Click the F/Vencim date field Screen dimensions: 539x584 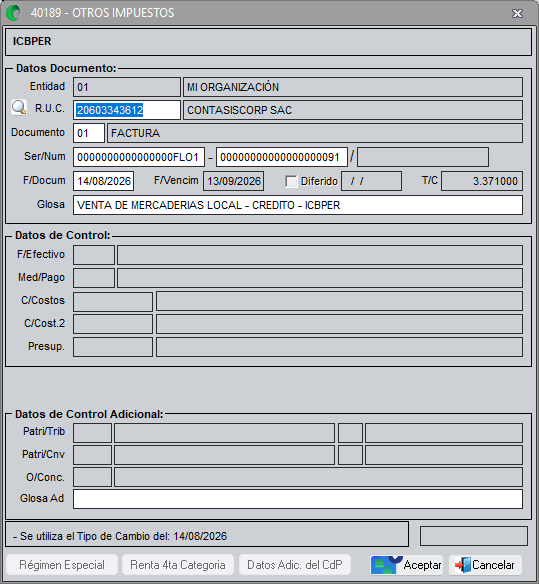coord(234,181)
